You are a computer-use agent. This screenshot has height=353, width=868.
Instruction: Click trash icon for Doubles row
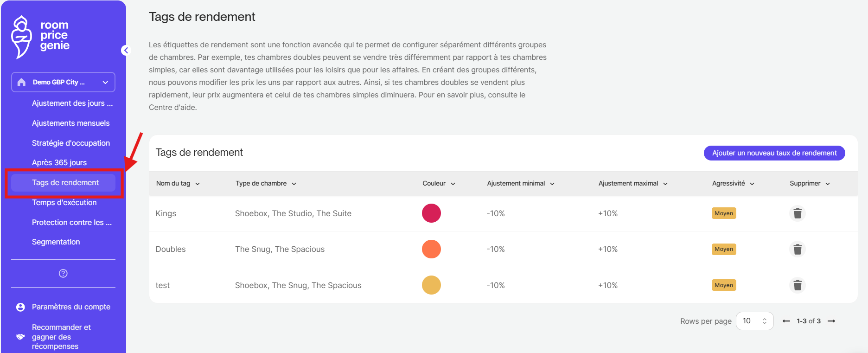click(x=797, y=249)
